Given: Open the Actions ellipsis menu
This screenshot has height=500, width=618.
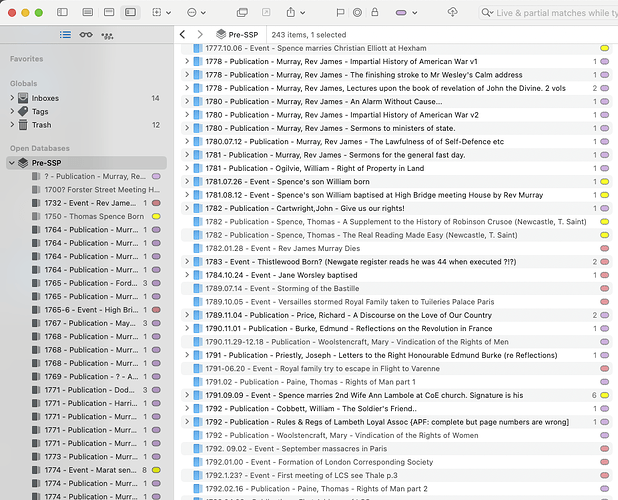Looking at the screenshot, I should [x=196, y=13].
